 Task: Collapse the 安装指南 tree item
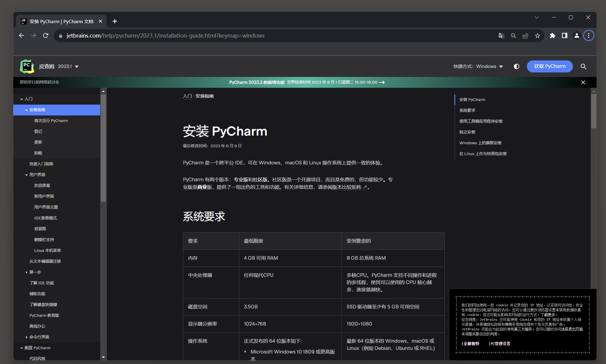[x=26, y=110]
